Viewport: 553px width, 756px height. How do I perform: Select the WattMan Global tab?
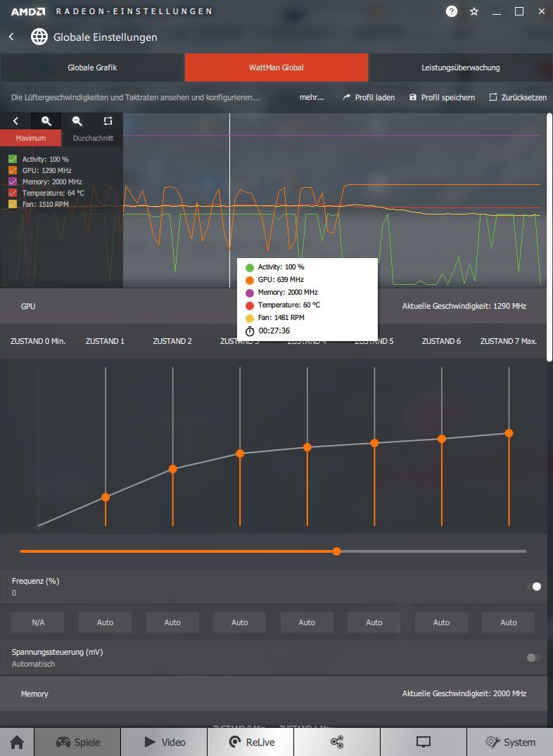(x=276, y=68)
